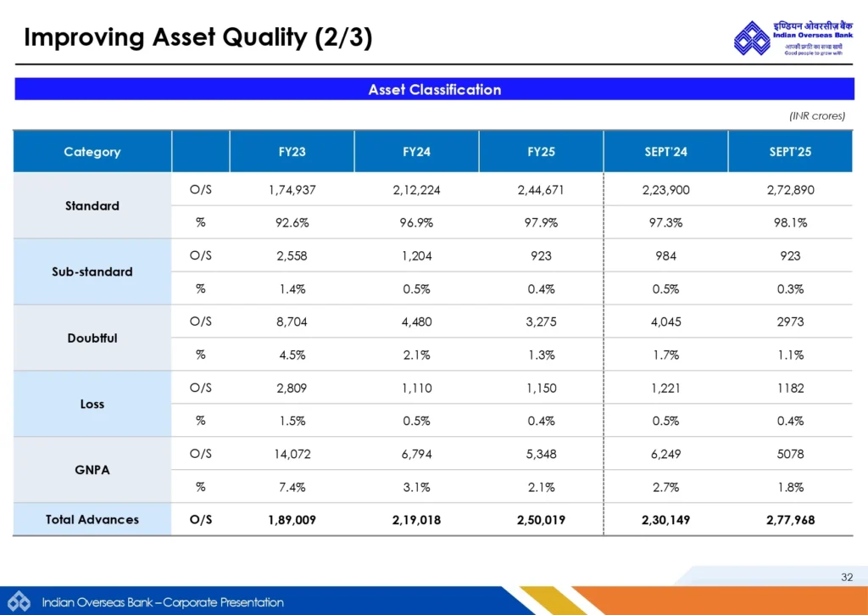Select the GNPA category label
The width and height of the screenshot is (868, 615).
pyautogui.click(x=92, y=470)
